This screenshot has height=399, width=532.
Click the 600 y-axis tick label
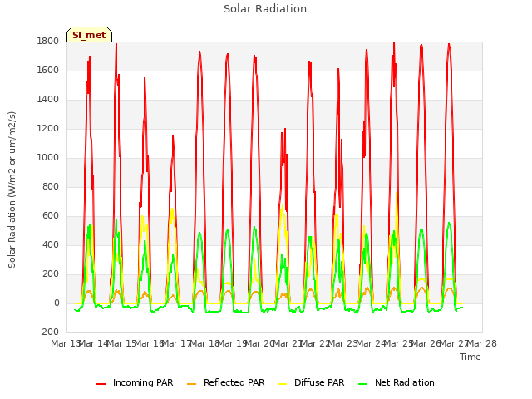(51, 216)
